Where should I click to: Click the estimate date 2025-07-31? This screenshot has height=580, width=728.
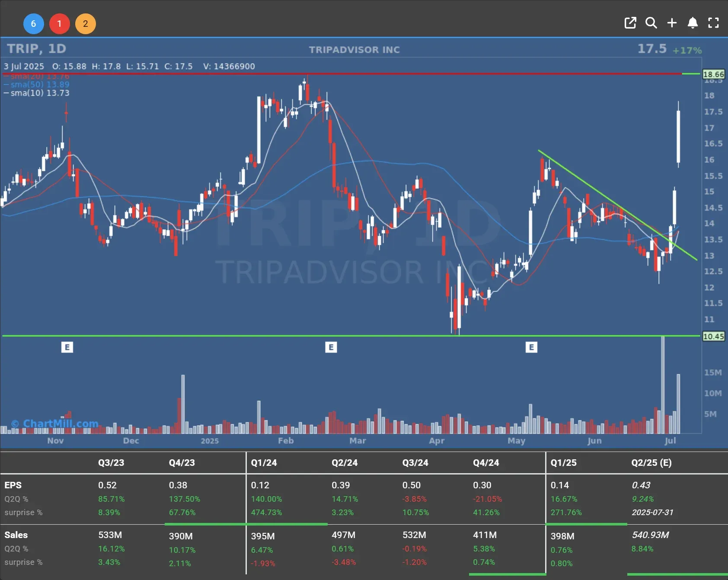652,513
